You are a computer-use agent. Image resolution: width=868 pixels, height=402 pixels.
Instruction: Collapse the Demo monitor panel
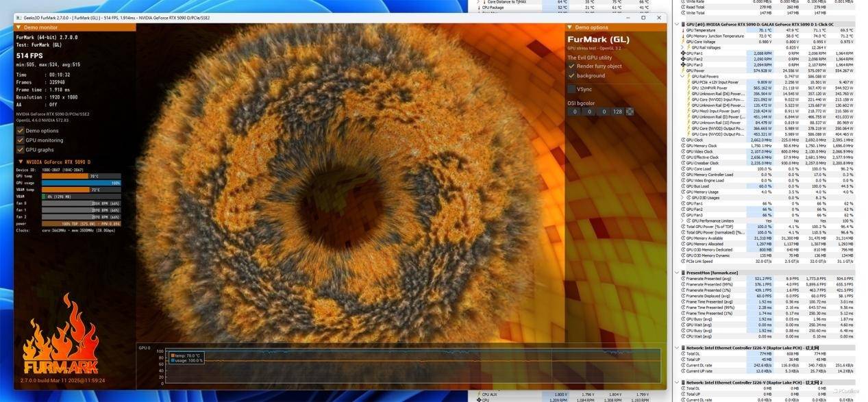tap(20, 27)
